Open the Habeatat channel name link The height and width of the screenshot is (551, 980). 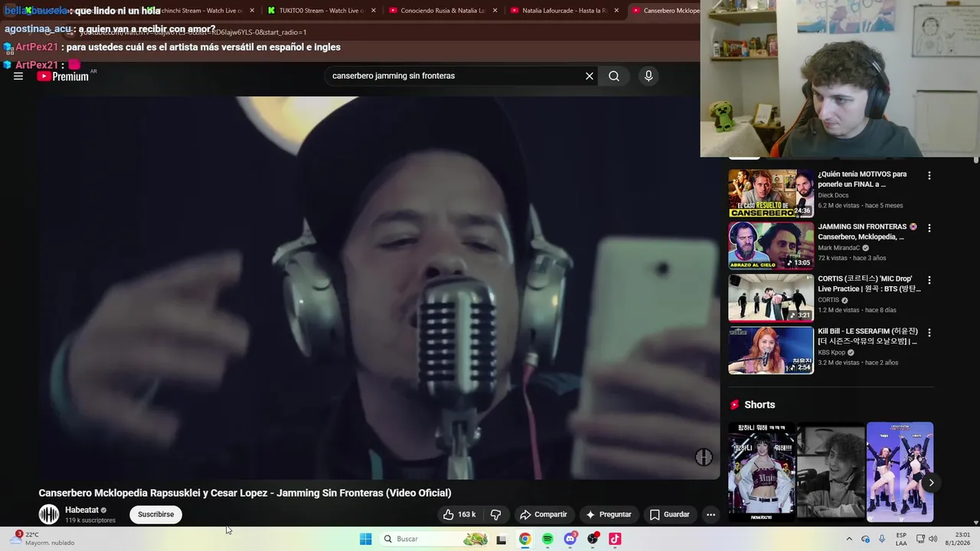click(82, 510)
